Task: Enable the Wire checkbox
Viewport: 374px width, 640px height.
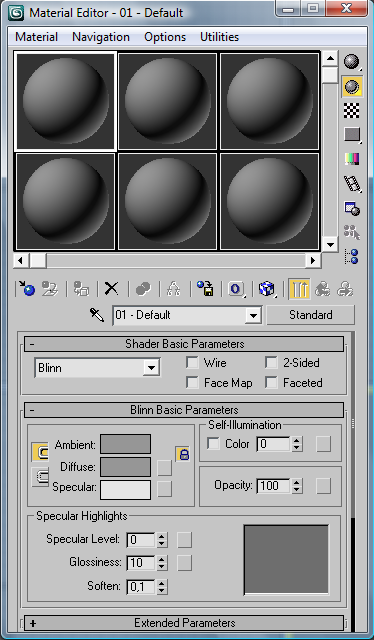Action: 192,362
